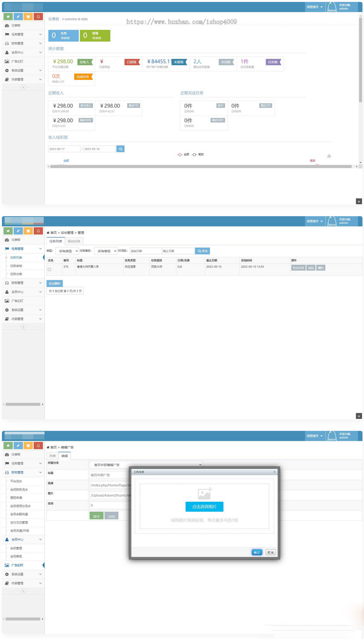
Task: Click red bell shortcut on task list page
Action: 38,231
